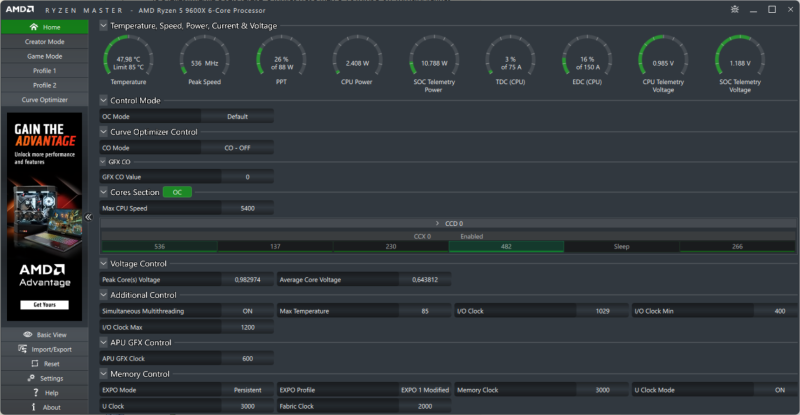Click Get Yours button in AMD ad
The width and height of the screenshot is (800, 415).
44,305
